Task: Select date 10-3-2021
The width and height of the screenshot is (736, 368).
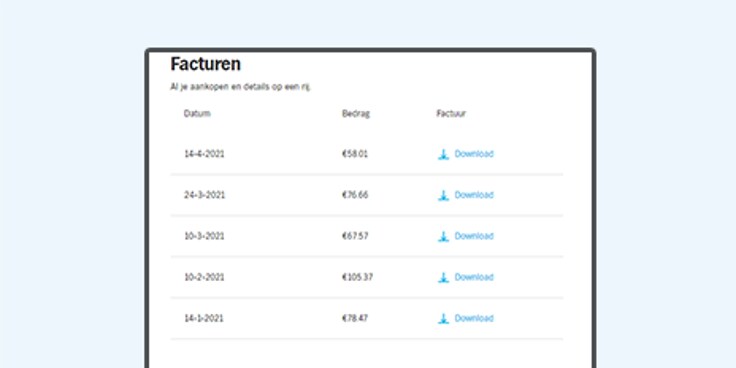Action: coord(204,236)
